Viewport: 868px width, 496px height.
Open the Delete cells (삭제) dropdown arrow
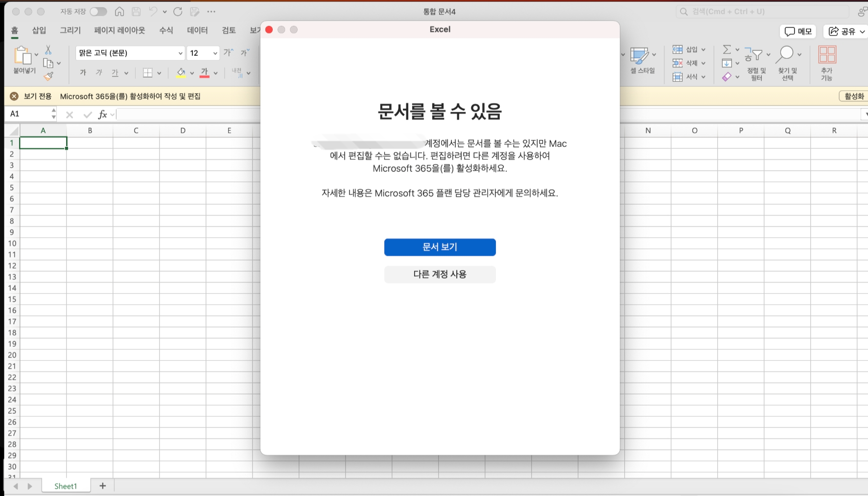(704, 63)
